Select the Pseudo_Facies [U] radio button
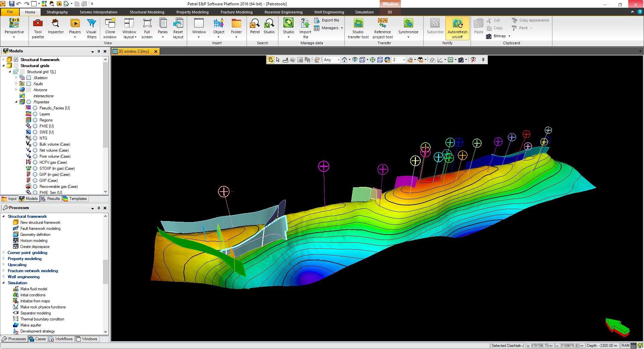 click(x=35, y=108)
